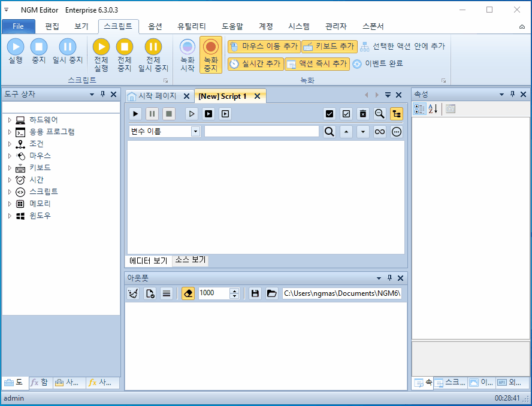Expand the 메모리 tree node
The height and width of the screenshot is (406, 532).
pos(10,204)
